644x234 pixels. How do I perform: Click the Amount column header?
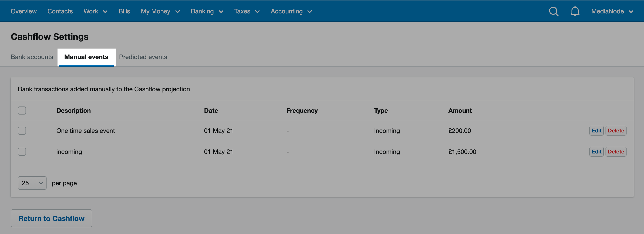click(x=460, y=111)
